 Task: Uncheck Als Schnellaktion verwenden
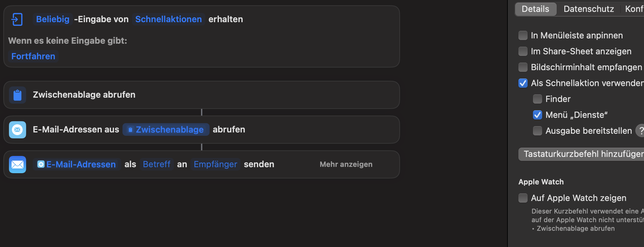click(523, 83)
